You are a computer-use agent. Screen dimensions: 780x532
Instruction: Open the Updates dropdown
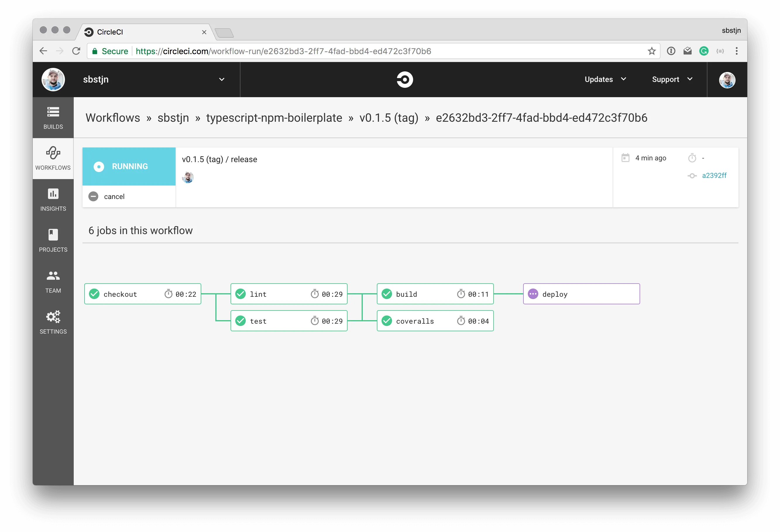pos(604,80)
